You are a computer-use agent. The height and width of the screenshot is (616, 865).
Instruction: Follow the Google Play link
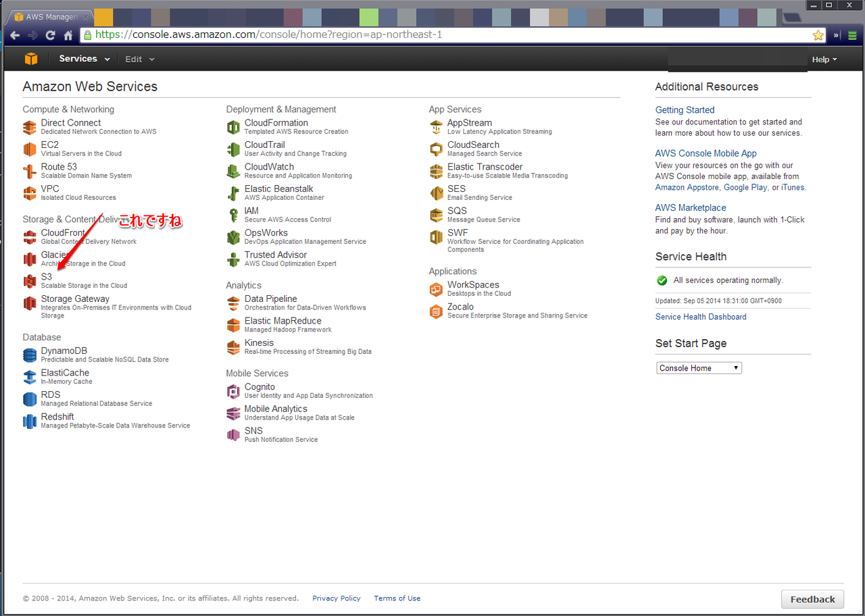[745, 188]
